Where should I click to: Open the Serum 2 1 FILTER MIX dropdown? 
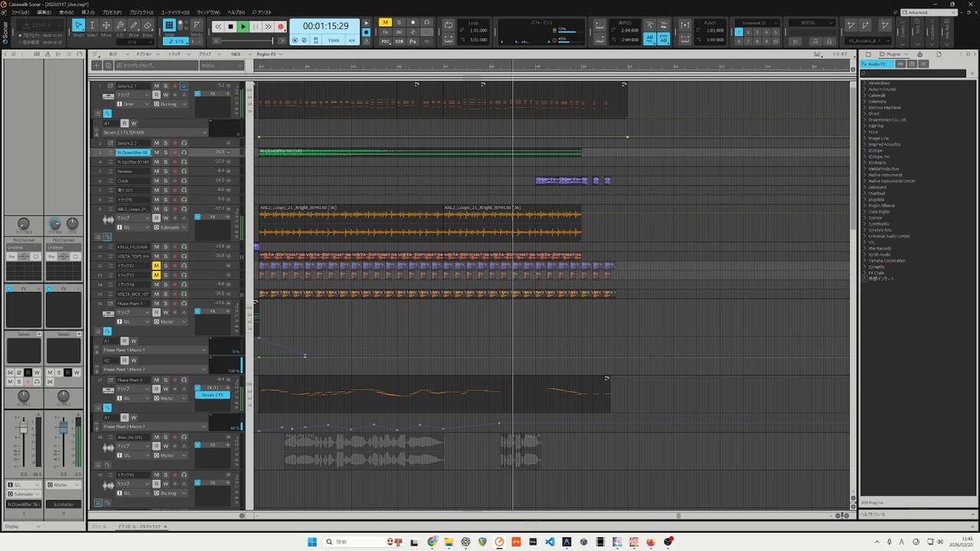pos(204,132)
